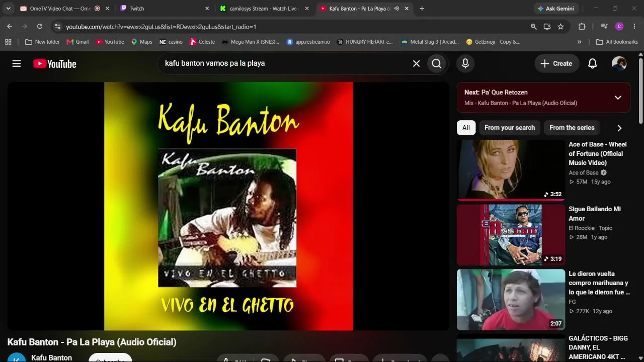This screenshot has height=362, width=644.
Task: Select the From the series chip
Action: tap(572, 128)
